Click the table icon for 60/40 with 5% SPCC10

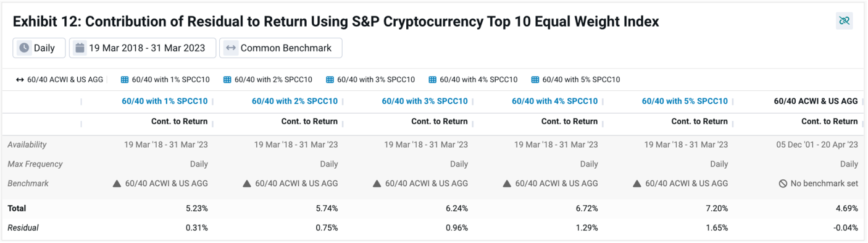pos(535,80)
